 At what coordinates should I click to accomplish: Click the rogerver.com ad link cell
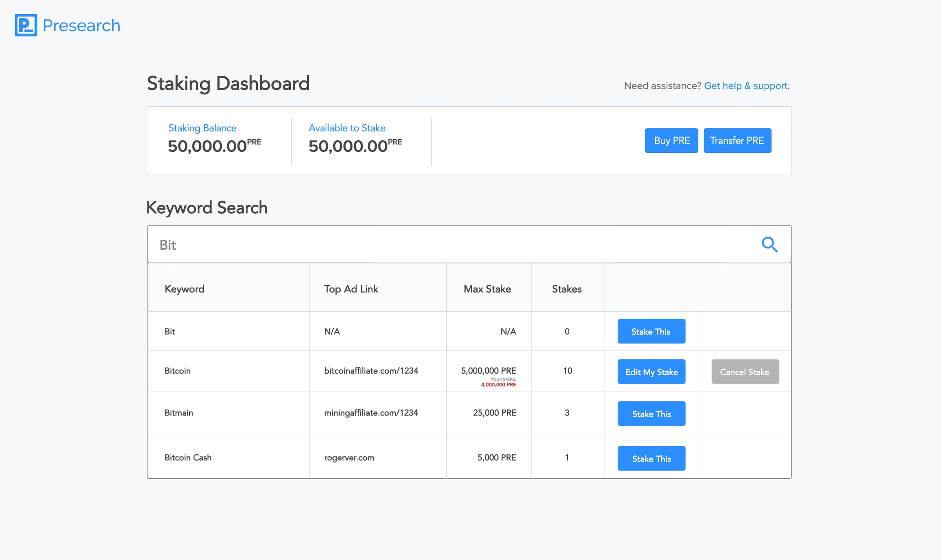[349, 457]
